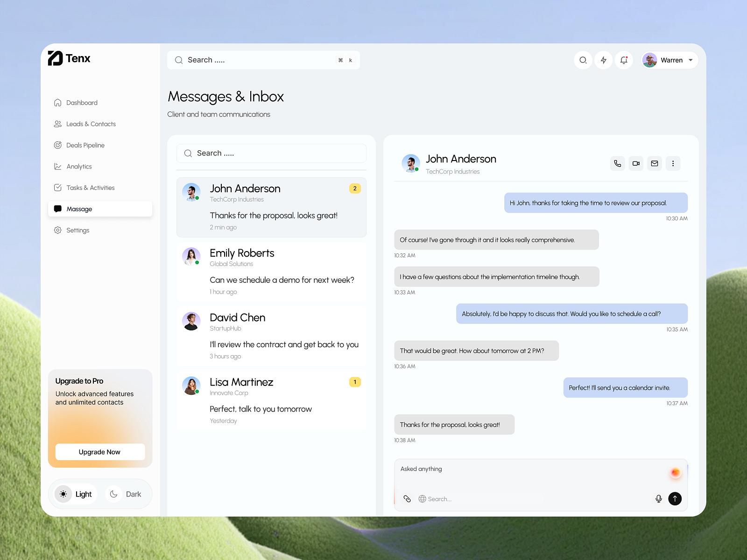Open the notification bell
The image size is (747, 560).
tap(624, 60)
